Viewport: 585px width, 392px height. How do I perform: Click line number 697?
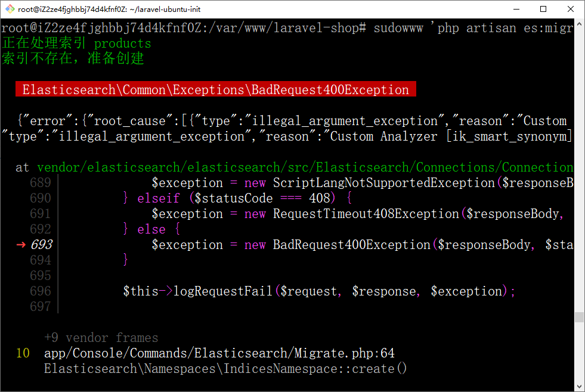pos(41,307)
